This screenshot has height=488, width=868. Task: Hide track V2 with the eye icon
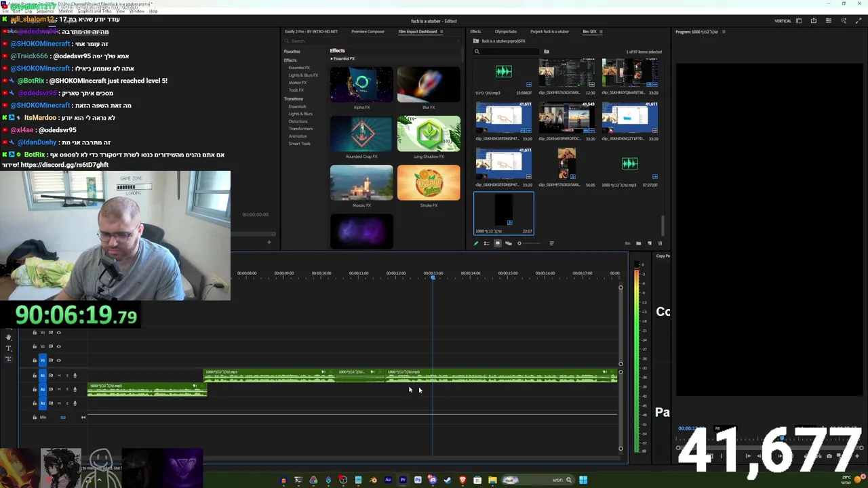(x=58, y=346)
